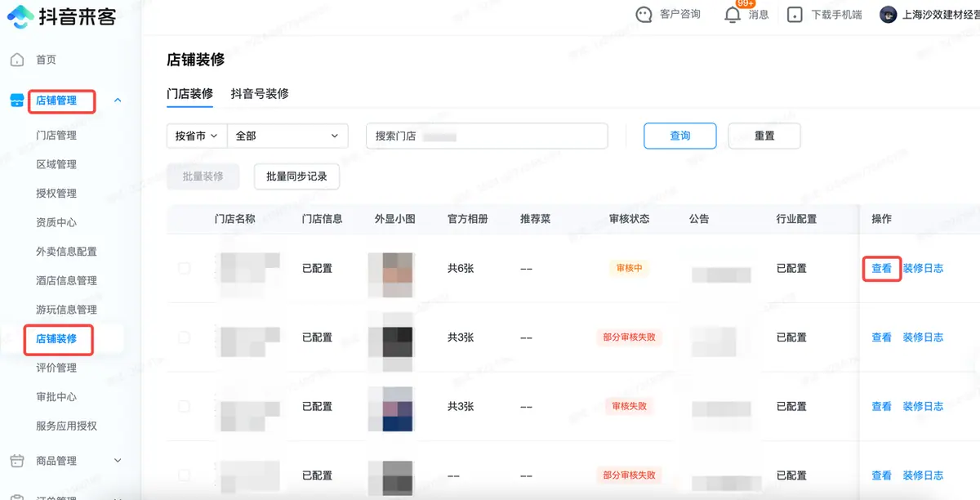Open 门店管理 in the sidebar

[56, 136]
